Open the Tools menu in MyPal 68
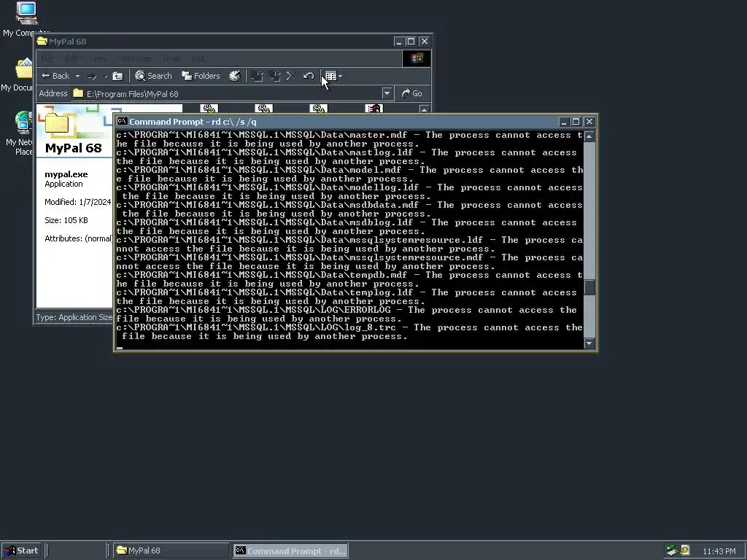 coord(171,58)
